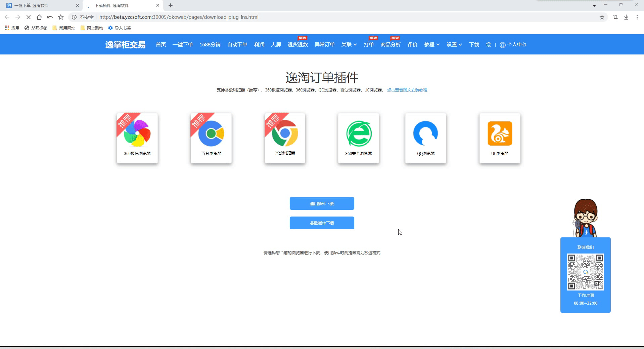The width and height of the screenshot is (644, 349).
Task: Close the 一键下单 browser tab
Action: point(78,6)
